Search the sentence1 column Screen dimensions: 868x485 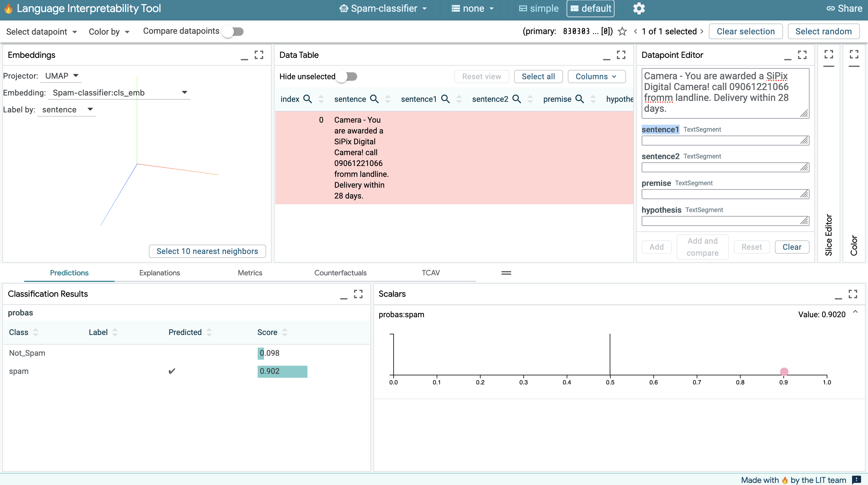click(445, 99)
